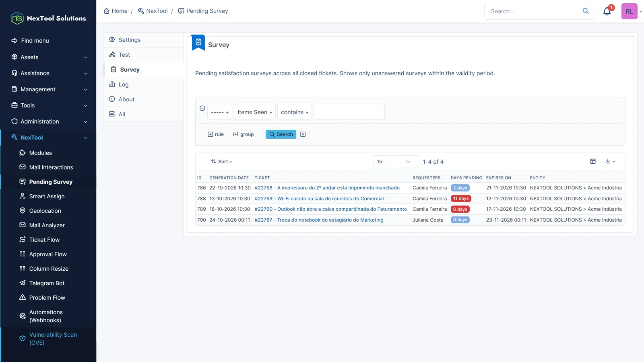Viewport: 644px width, 362px height.
Task: Click the 11 days pending badge
Action: [461, 199]
